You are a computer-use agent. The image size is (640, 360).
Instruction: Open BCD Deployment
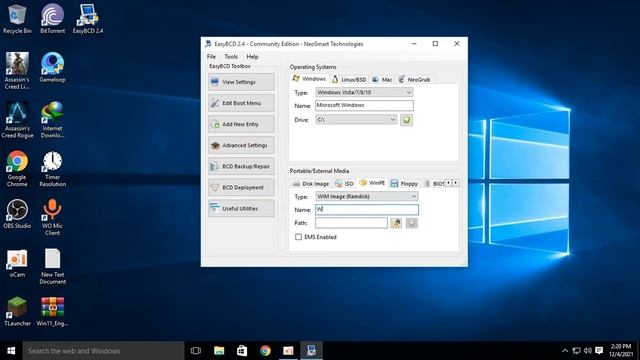tap(241, 187)
